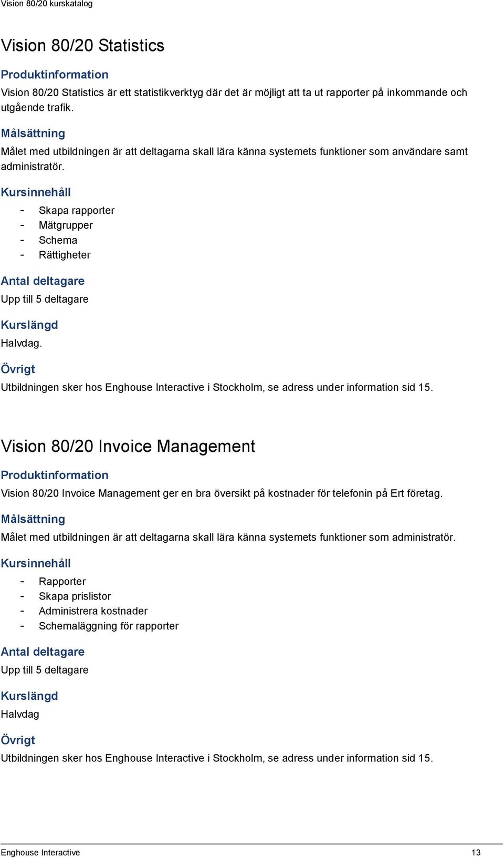
Task: Select the 'Schemaläggning för rapporter' list item
Action: pyautogui.click(x=109, y=626)
